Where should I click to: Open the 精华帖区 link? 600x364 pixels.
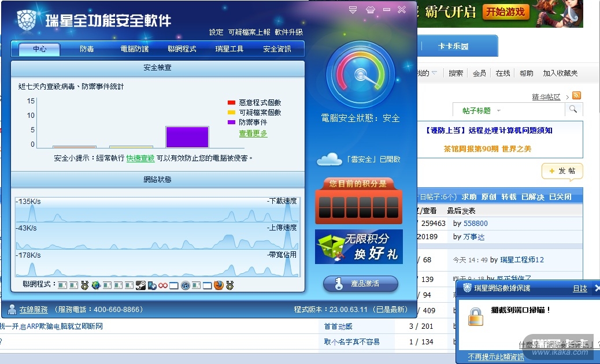[x=546, y=96]
